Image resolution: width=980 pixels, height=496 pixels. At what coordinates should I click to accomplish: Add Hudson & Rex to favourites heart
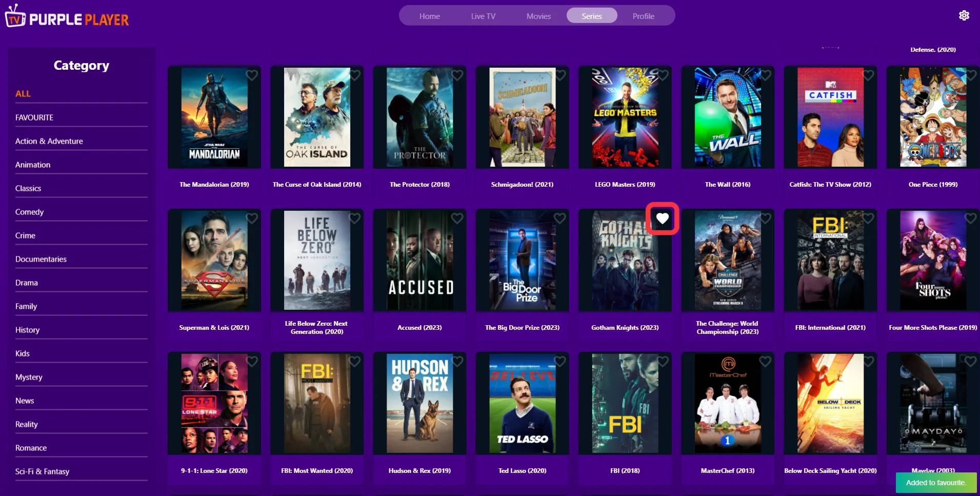point(457,362)
